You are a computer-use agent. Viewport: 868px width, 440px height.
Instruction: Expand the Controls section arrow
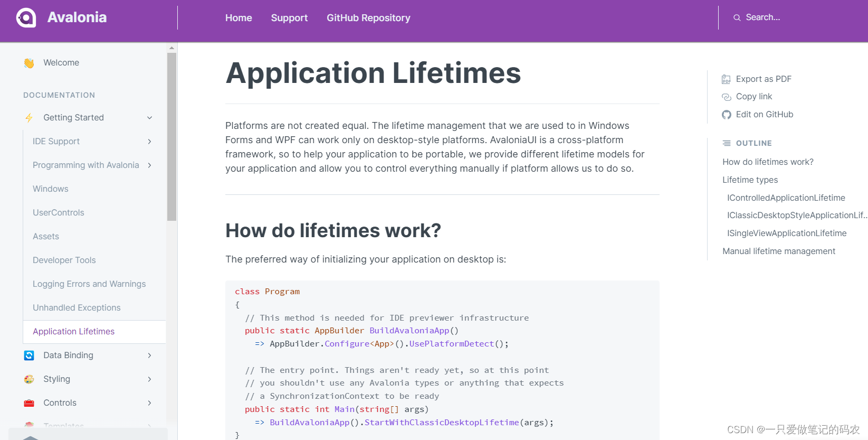pos(150,403)
